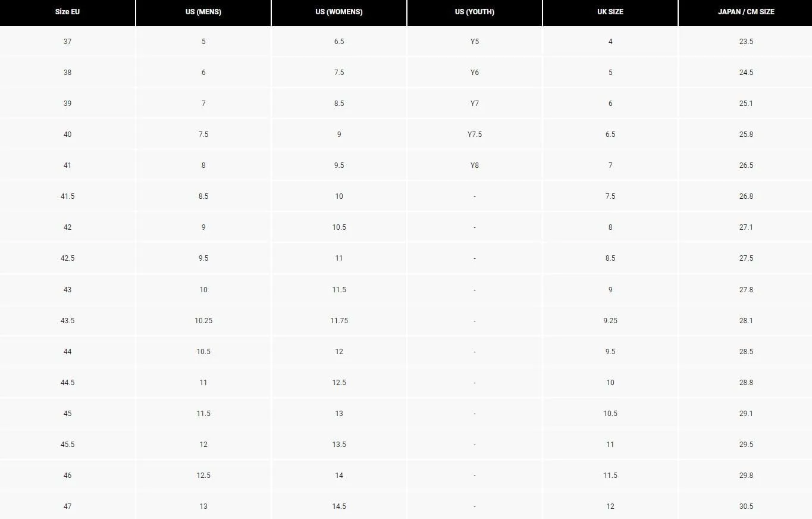Select the JAPAN / CM SIZE header
This screenshot has width=812, height=519.
745,12
